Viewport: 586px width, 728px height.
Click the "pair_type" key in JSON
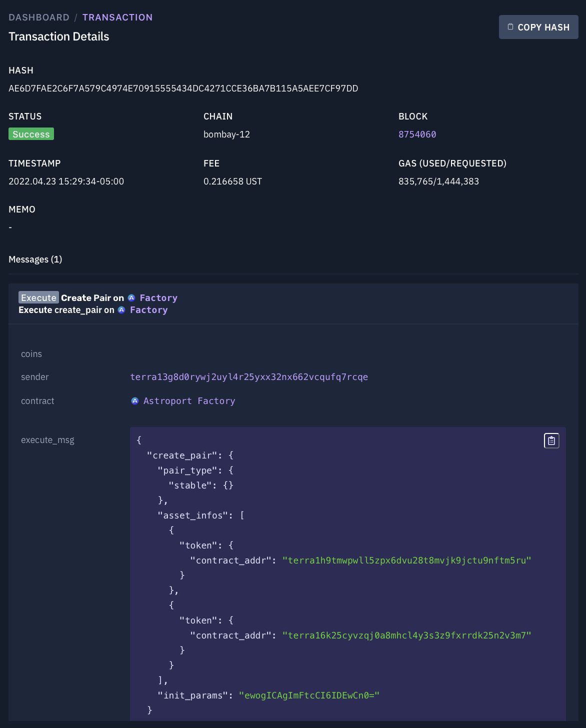187,470
